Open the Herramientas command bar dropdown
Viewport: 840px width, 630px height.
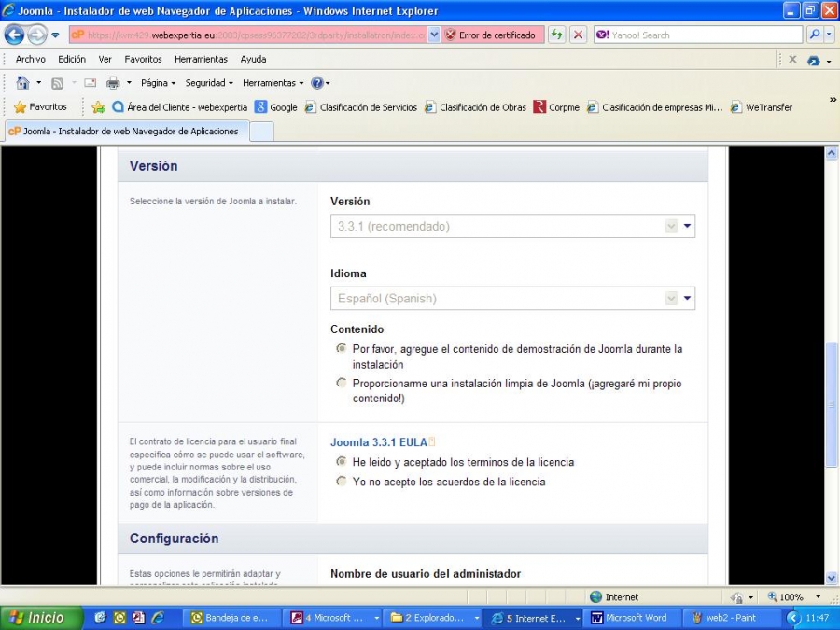273,83
